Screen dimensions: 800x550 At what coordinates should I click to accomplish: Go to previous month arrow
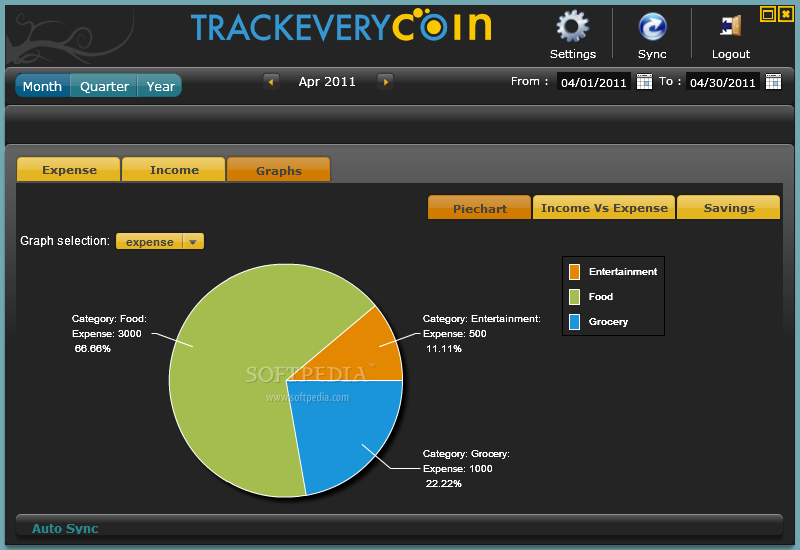271,82
